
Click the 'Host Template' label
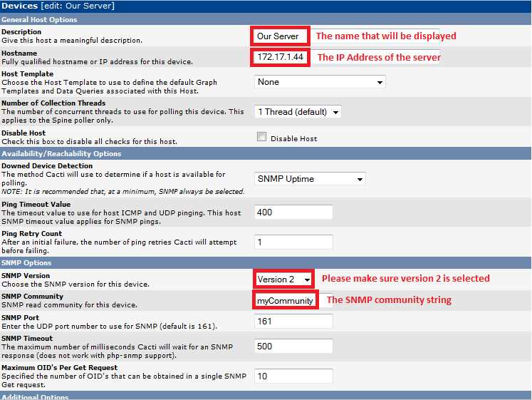tap(28, 73)
